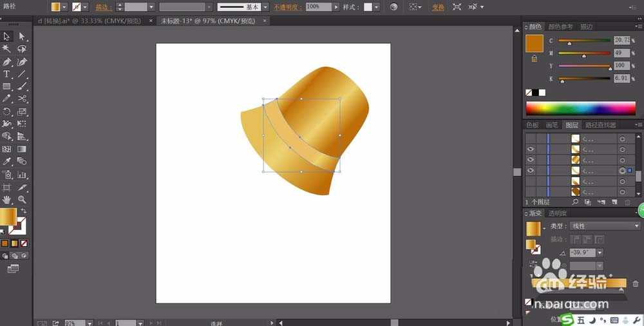Hide the selected layer row via eye icon
The height and width of the screenshot is (326, 644).
531,170
